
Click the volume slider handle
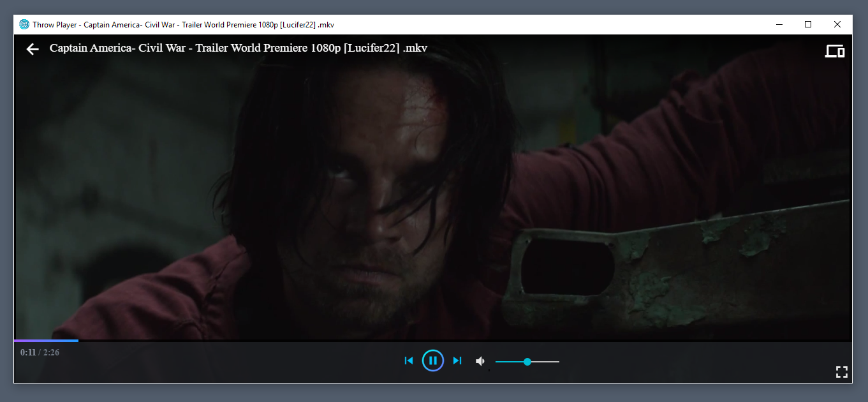point(527,362)
